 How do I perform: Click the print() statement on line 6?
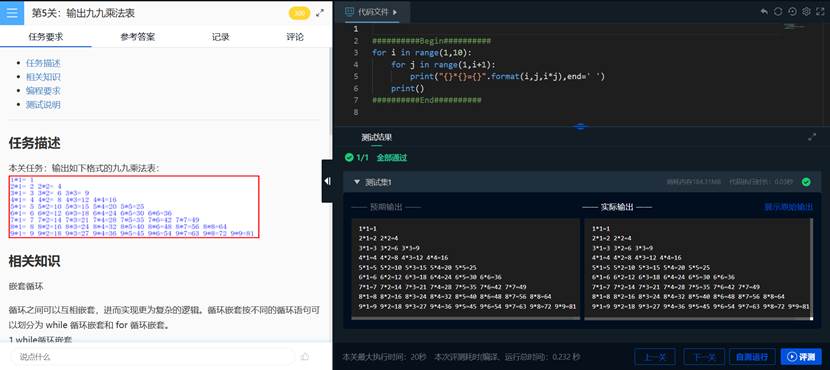coord(408,88)
